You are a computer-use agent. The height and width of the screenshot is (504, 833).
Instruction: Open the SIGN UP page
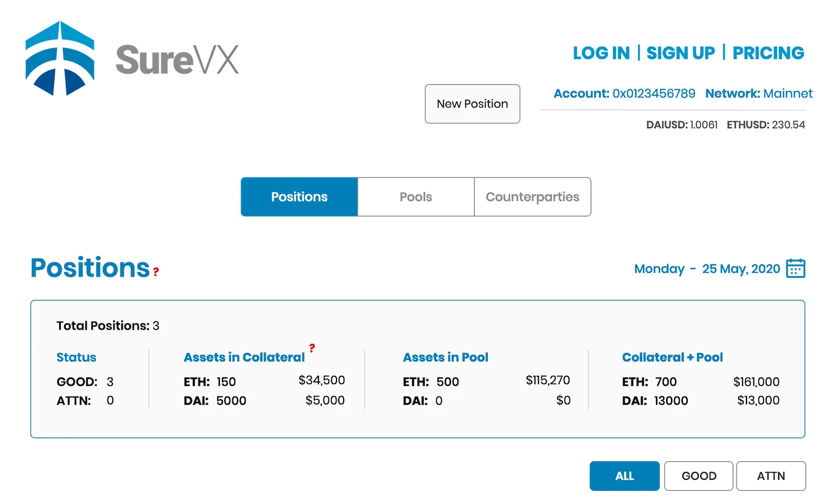click(x=681, y=53)
